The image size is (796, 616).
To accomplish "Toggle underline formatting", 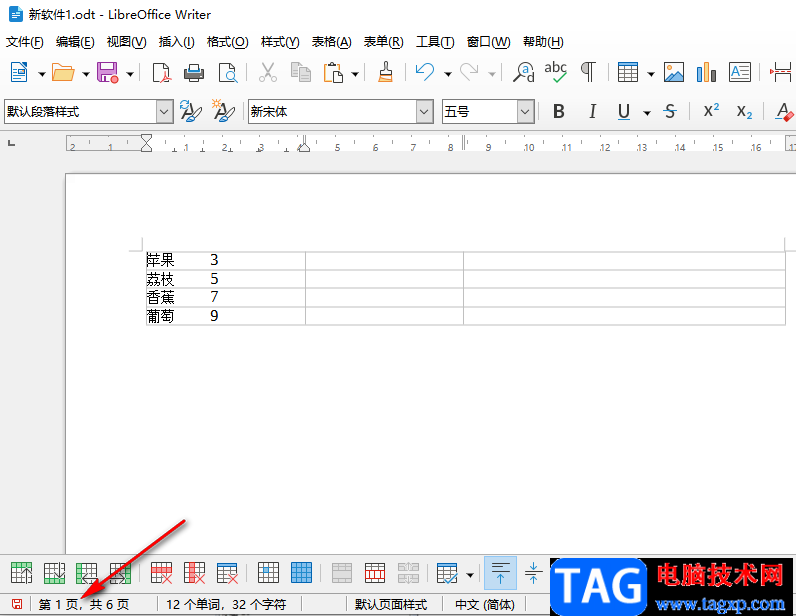I will pos(624,111).
